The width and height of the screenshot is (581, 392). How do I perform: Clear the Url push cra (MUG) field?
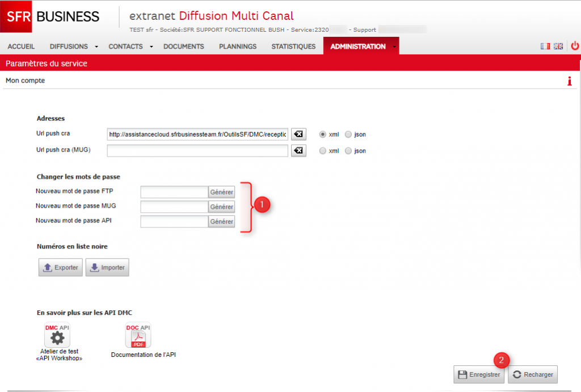click(298, 150)
